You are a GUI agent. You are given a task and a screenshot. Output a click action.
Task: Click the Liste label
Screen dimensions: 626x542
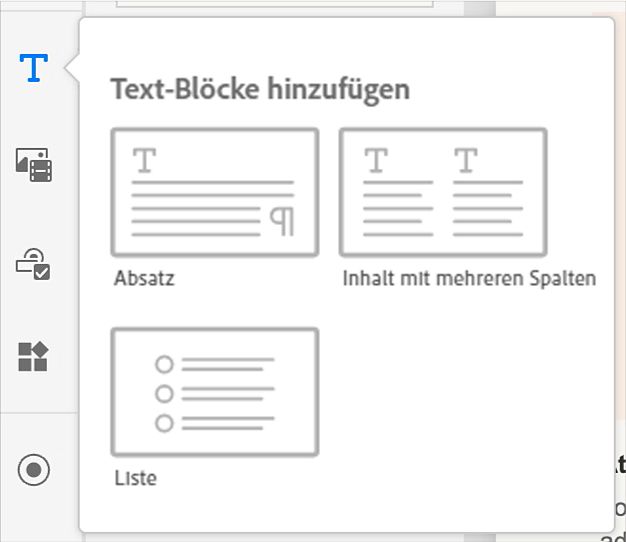pos(135,478)
